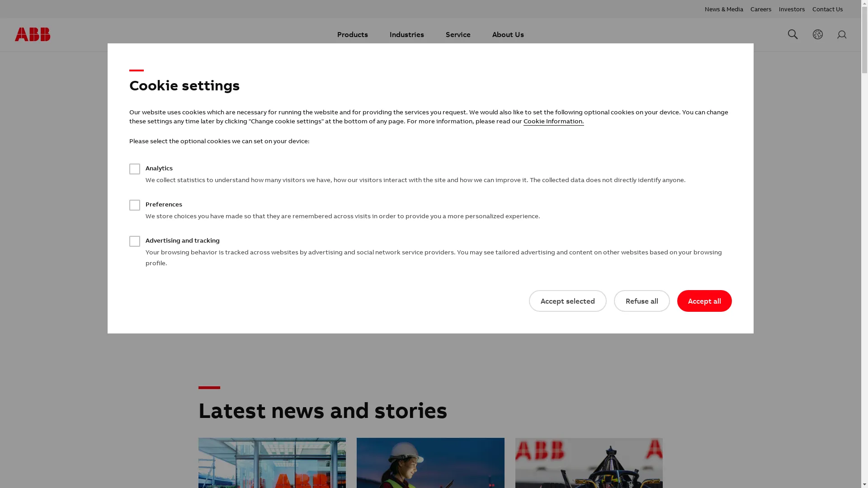Click the Accept selected button
The image size is (868, 488).
[567, 301]
